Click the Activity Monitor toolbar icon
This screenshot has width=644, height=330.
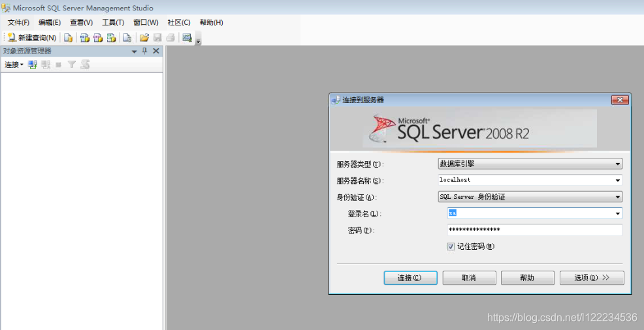pos(187,38)
